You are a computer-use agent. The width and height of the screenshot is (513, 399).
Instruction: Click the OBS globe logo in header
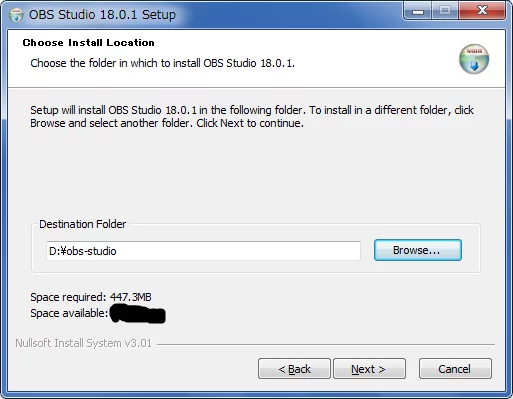coord(474,59)
